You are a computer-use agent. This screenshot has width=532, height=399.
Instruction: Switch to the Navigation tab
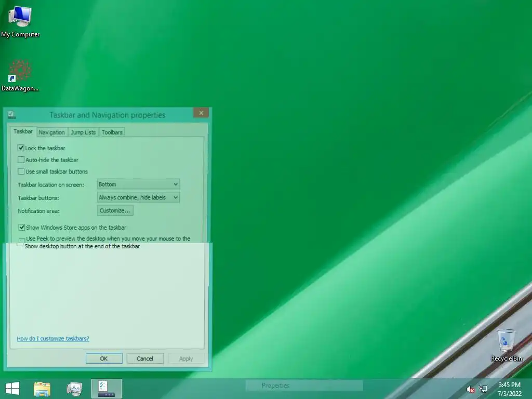coord(51,132)
